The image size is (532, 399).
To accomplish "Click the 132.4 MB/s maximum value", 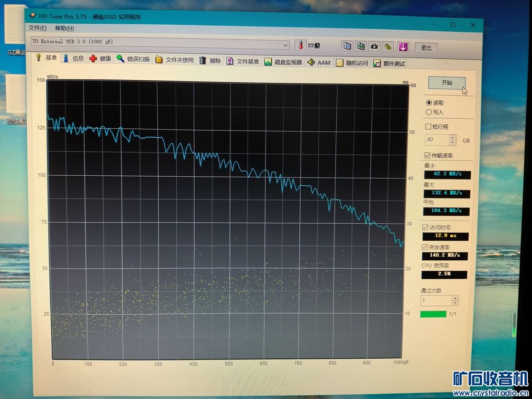I will [447, 193].
